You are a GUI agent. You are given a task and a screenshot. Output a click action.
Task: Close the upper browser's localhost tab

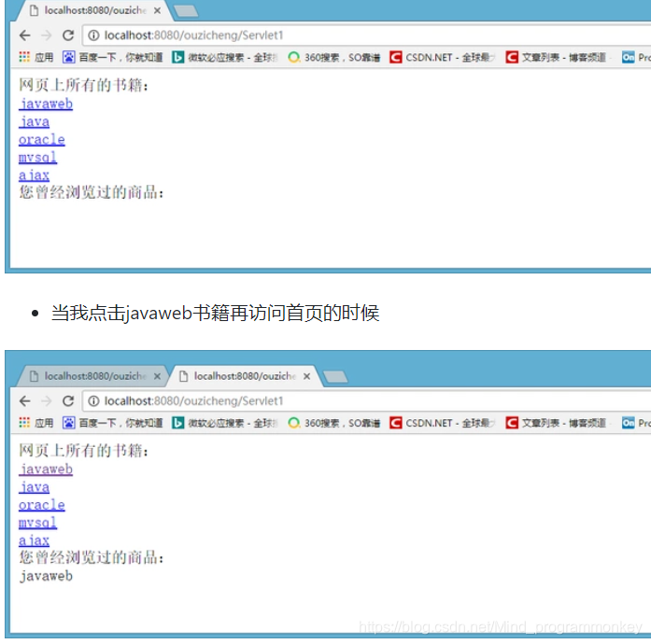[x=157, y=10]
